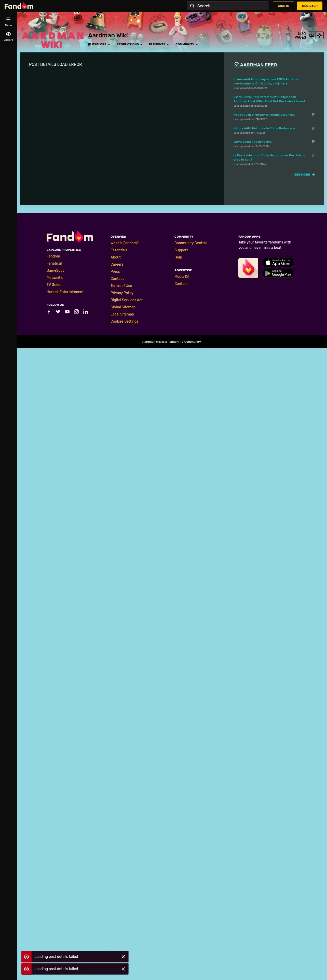
Task: Open the Fanatical property link
Action: point(54,263)
